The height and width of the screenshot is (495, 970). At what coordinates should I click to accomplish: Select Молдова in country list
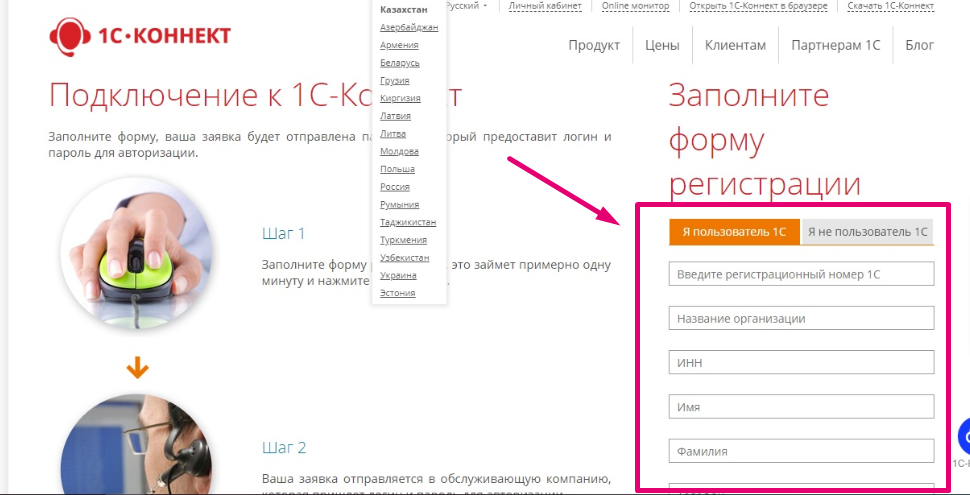(x=399, y=151)
